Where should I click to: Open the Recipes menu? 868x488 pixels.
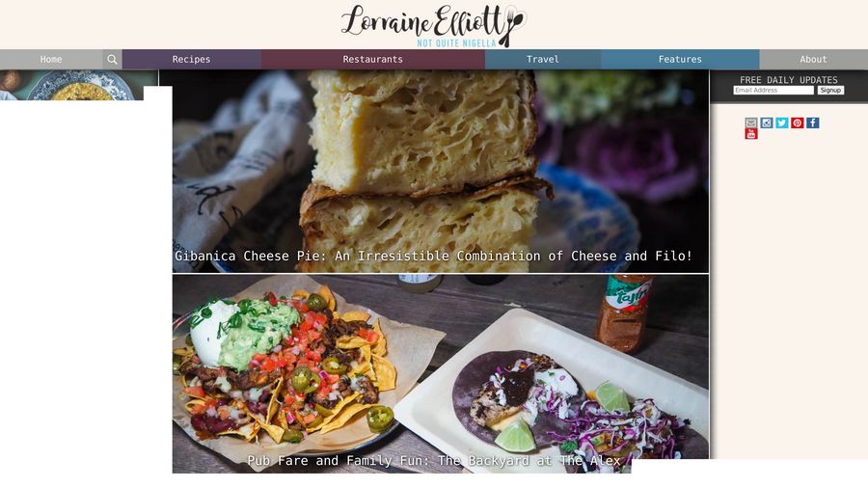coord(192,59)
